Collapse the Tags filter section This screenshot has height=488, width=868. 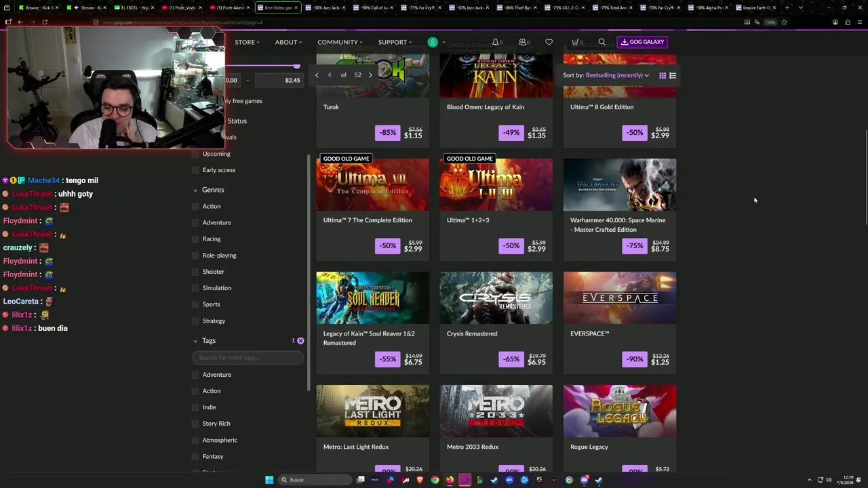point(195,340)
